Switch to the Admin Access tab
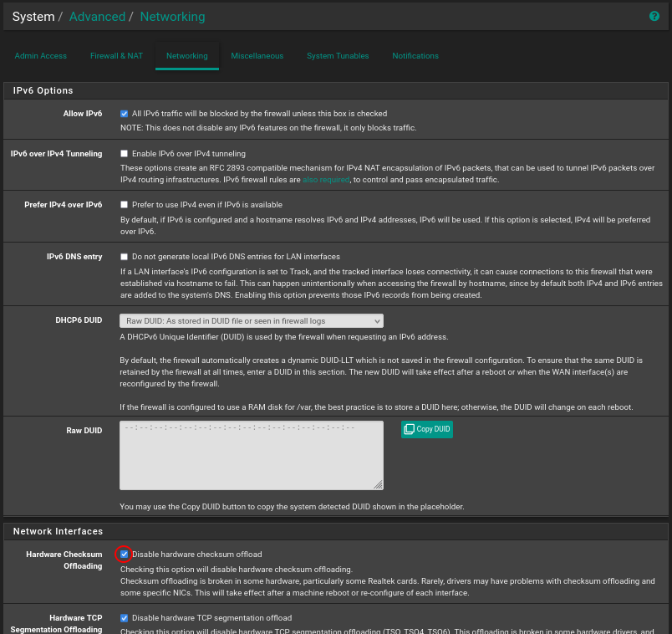672x634 pixels. click(40, 56)
